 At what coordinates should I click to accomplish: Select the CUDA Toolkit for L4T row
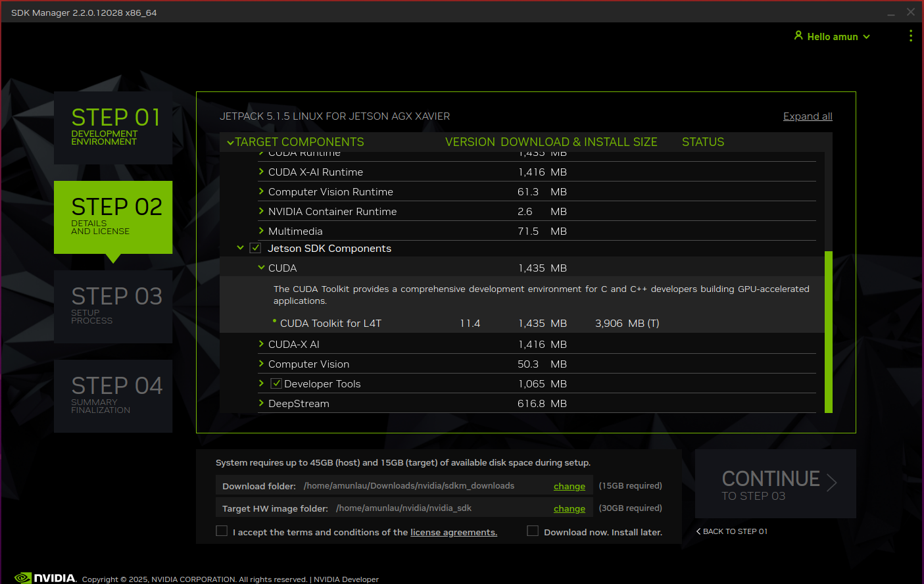click(x=522, y=323)
